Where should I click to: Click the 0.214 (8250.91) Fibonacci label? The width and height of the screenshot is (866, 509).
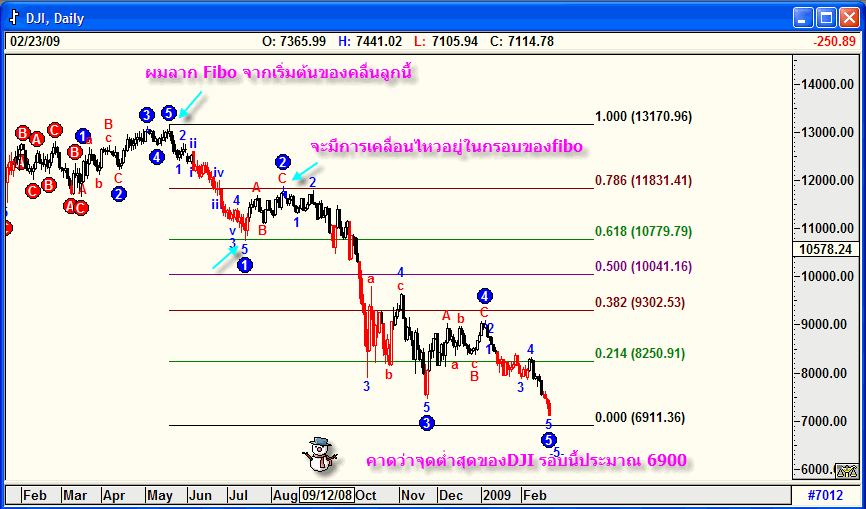[x=640, y=354]
